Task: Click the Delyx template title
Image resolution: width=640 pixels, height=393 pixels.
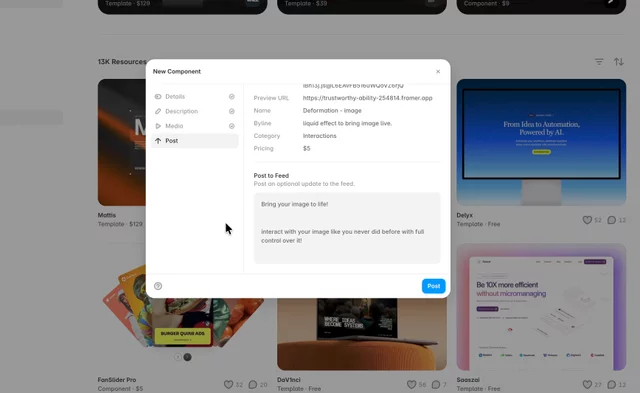Action: [x=464, y=215]
